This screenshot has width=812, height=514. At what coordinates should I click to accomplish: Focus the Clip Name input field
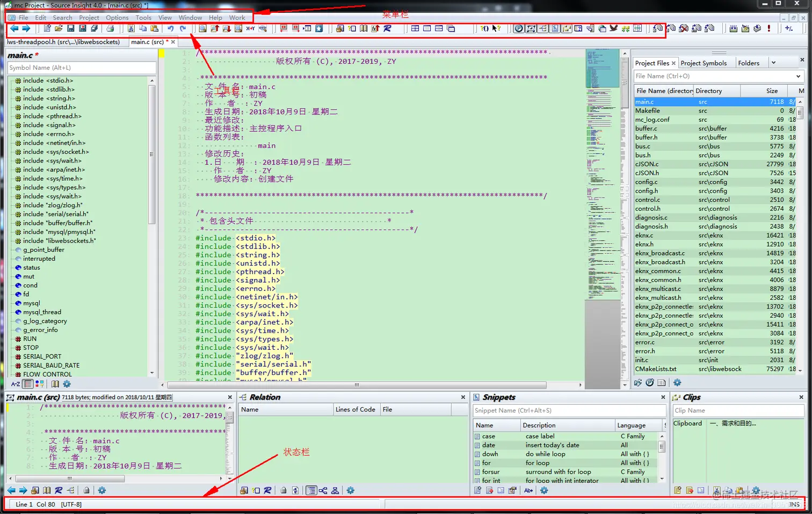[x=738, y=410]
